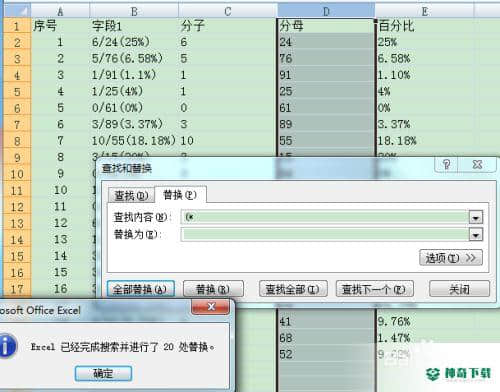Select column D header
The height and width of the screenshot is (392, 500).
tap(326, 11)
